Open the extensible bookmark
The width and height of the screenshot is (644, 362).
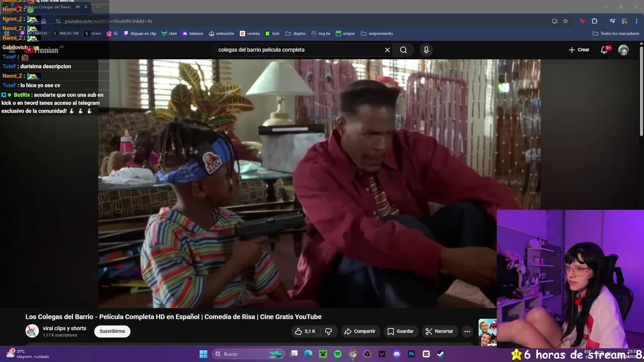click(x=221, y=34)
